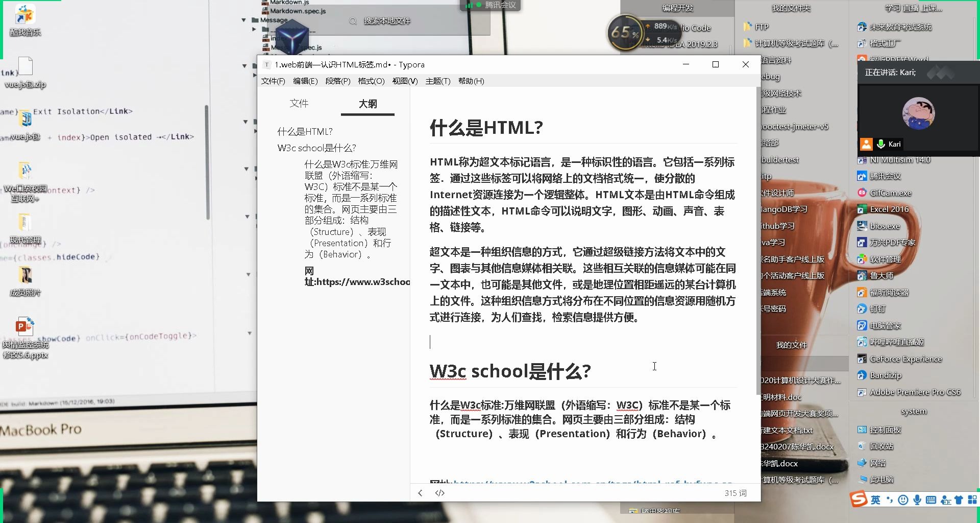Open the emoji panel on the Sogou input bar

902,500
